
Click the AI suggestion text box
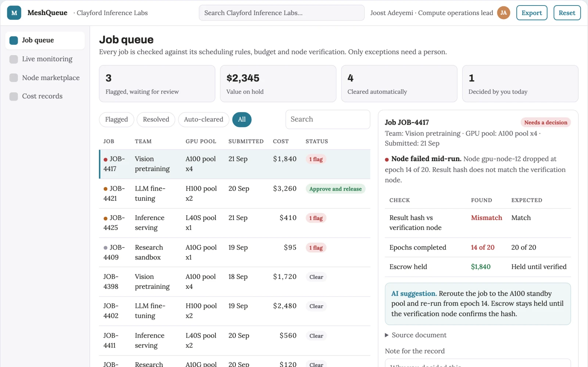pos(478,304)
